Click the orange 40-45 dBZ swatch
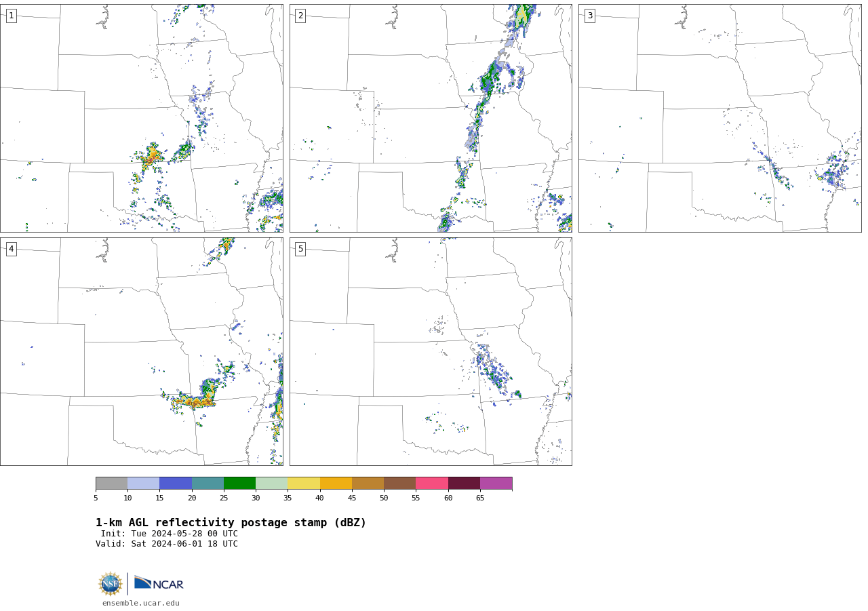Viewport: 868px width, 611px height. (x=336, y=483)
